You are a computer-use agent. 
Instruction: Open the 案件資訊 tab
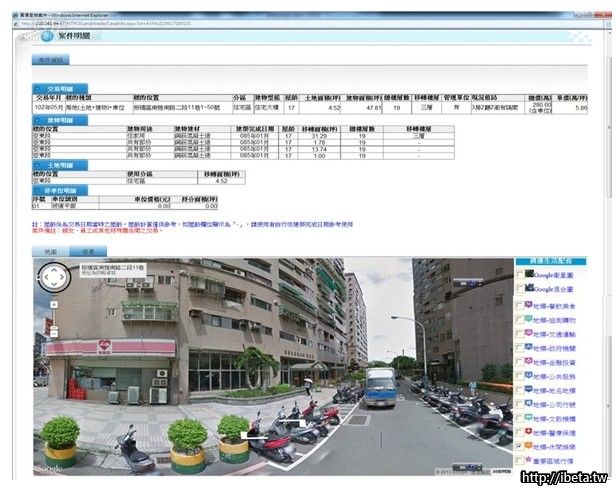pyautogui.click(x=50, y=60)
